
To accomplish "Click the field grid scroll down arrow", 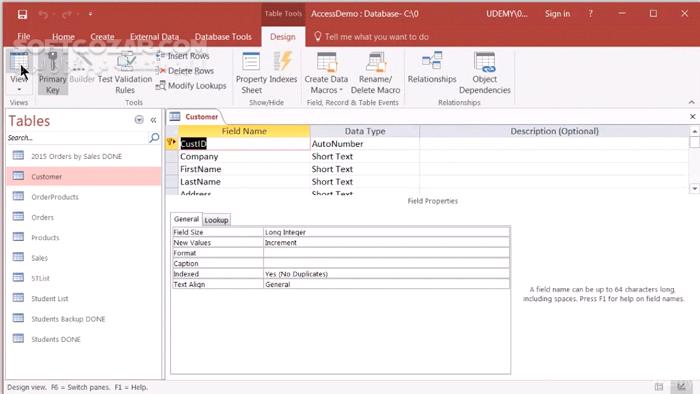I will [x=694, y=189].
